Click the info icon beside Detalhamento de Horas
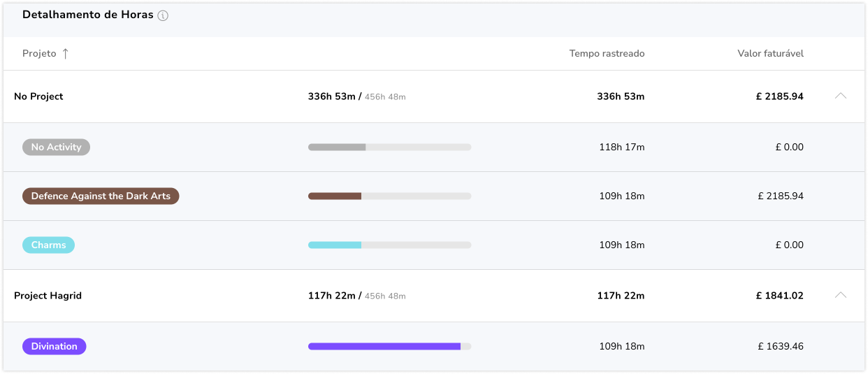This screenshot has height=374, width=868. click(x=163, y=16)
